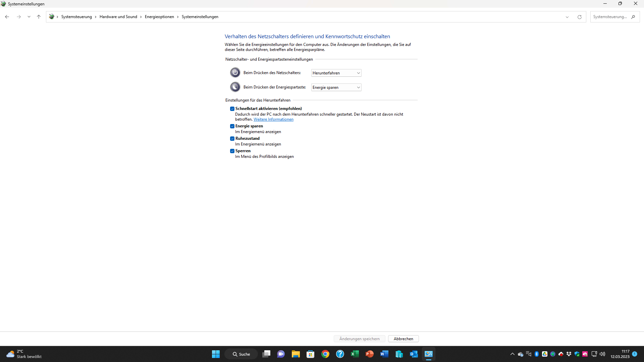Viewport: 644px width, 362px height.
Task: Toggle the Ruhezustand checkbox
Action: (232, 138)
